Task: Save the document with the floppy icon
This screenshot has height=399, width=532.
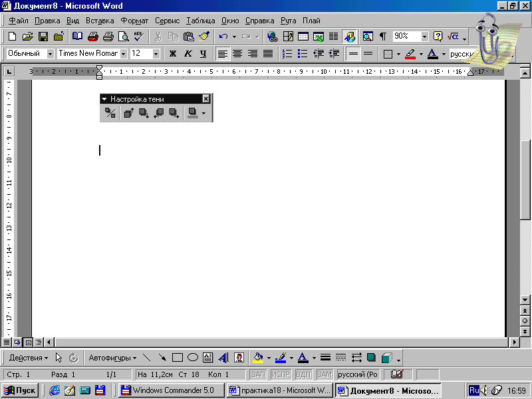Action: (43, 37)
